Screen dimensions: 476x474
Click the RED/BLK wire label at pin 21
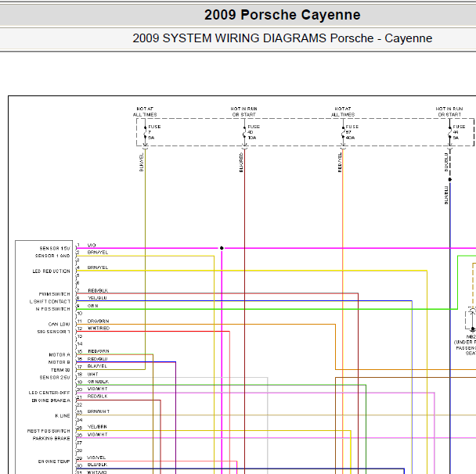97,397
